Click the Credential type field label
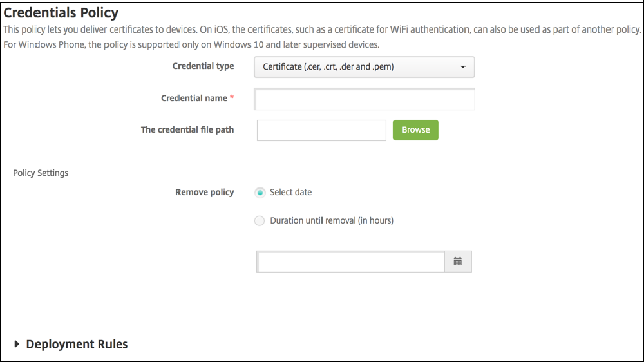Screen dimensions: 644x362 coord(203,66)
